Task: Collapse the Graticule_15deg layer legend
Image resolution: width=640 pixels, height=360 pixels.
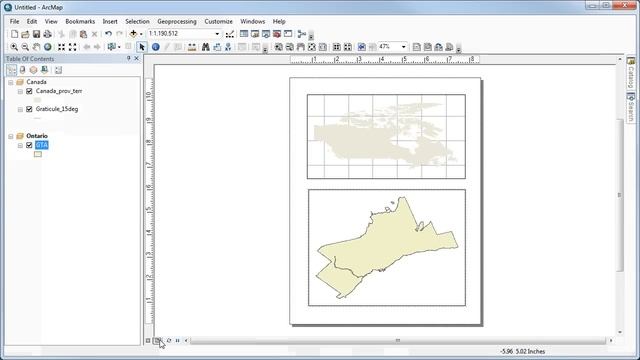Action: [20, 109]
